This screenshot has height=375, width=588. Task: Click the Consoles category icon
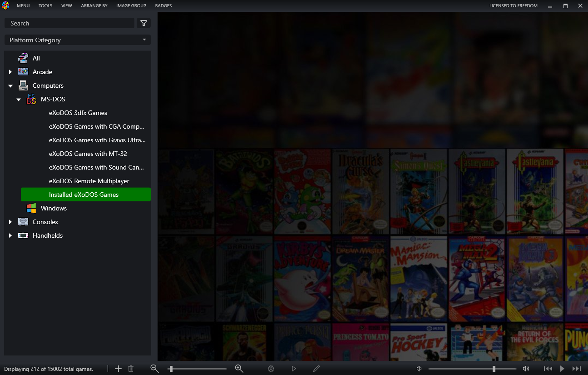click(23, 222)
